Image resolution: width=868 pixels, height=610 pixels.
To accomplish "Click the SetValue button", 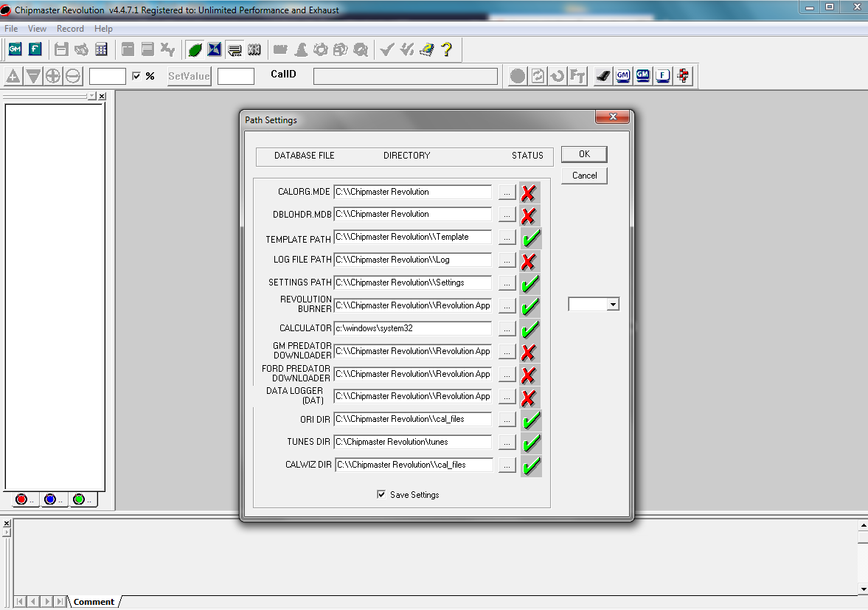I will tap(189, 76).
